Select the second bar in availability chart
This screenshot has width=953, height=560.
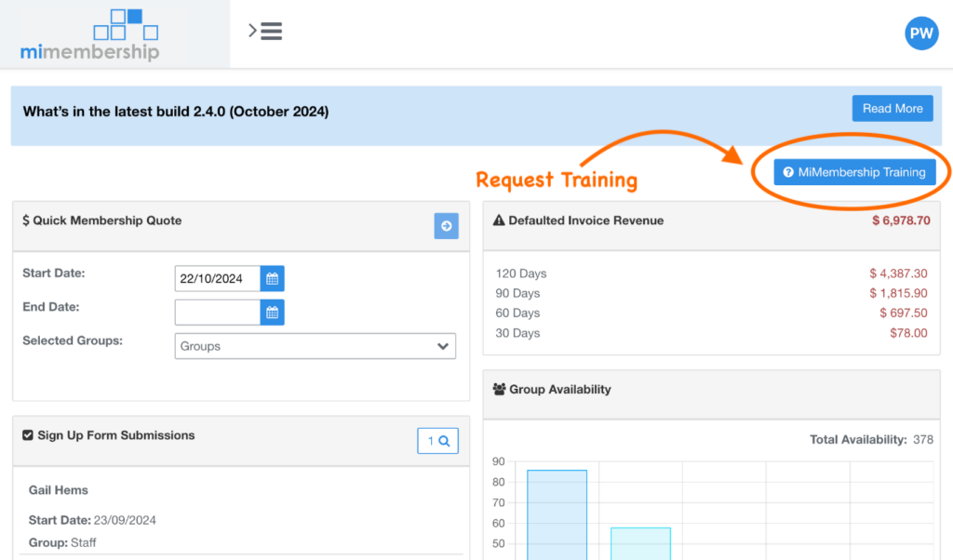tap(640, 543)
